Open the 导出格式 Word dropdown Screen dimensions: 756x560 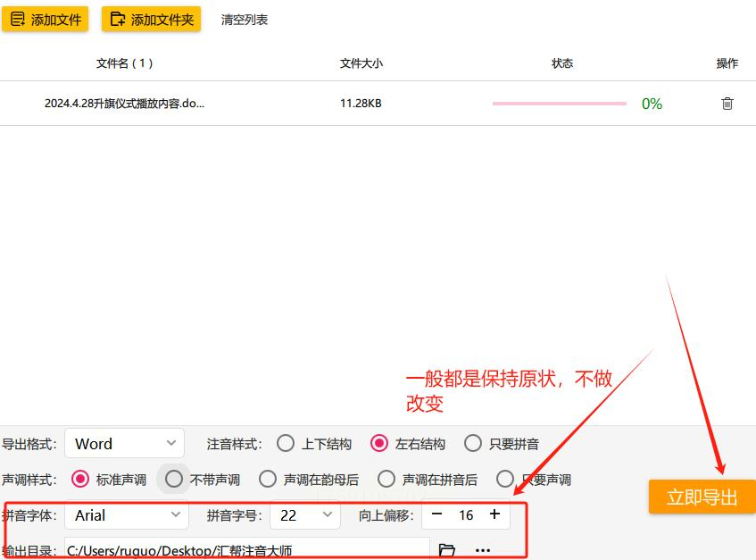124,443
